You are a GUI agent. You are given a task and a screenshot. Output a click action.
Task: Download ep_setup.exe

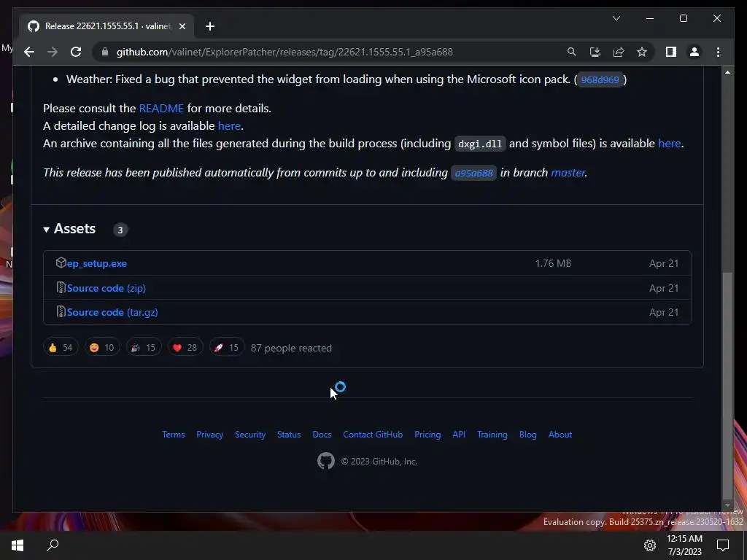pyautogui.click(x=97, y=263)
